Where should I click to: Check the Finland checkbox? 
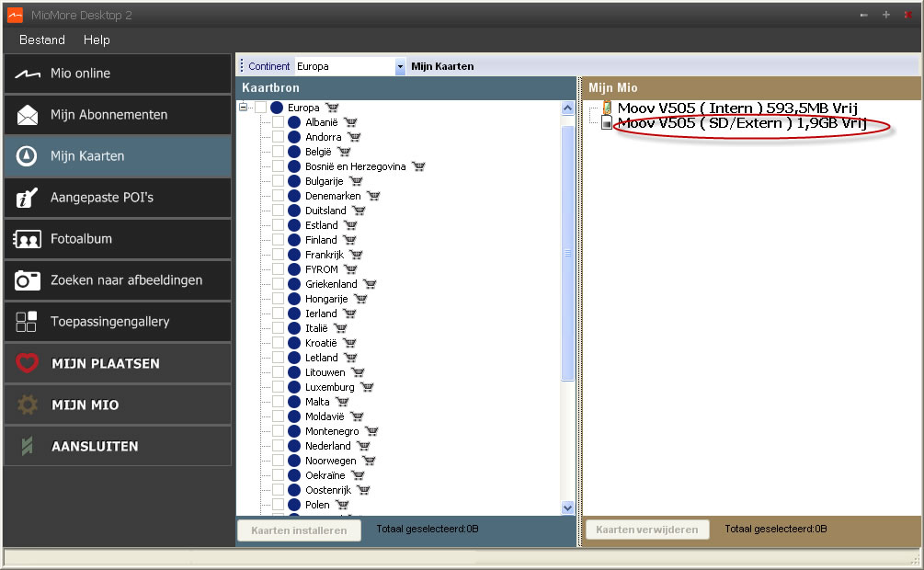pyautogui.click(x=279, y=240)
